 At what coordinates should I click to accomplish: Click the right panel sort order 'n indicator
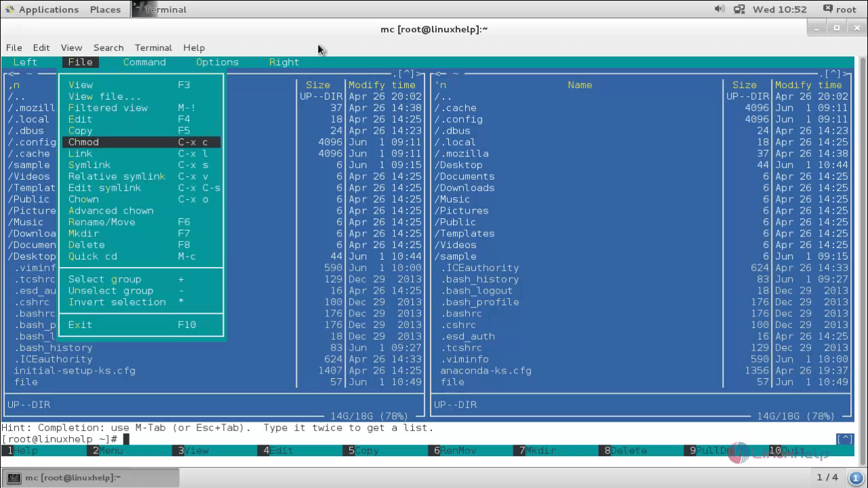tap(441, 85)
